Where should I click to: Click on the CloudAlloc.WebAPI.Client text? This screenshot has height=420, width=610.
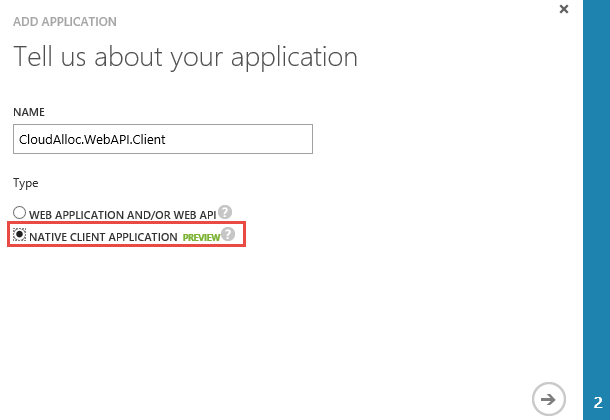point(92,139)
